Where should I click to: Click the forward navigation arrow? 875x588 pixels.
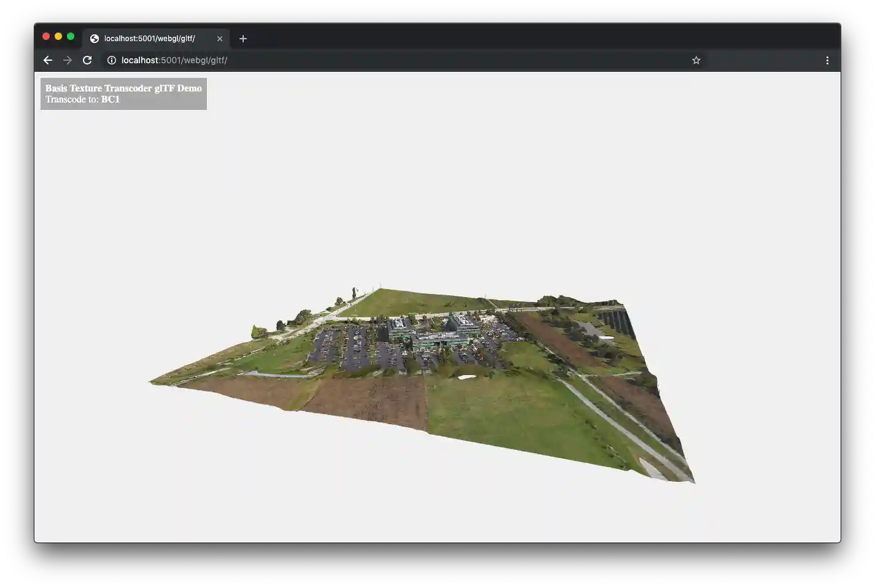click(x=67, y=60)
